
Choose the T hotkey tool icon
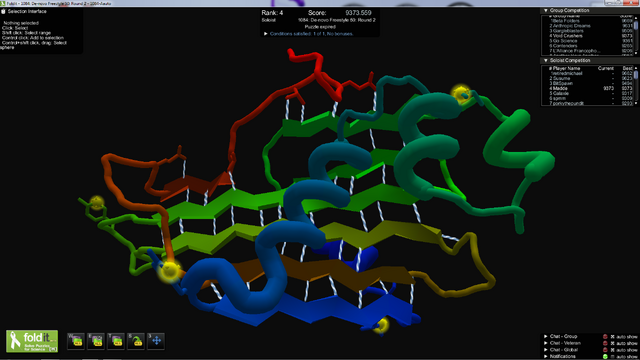pos(116,341)
